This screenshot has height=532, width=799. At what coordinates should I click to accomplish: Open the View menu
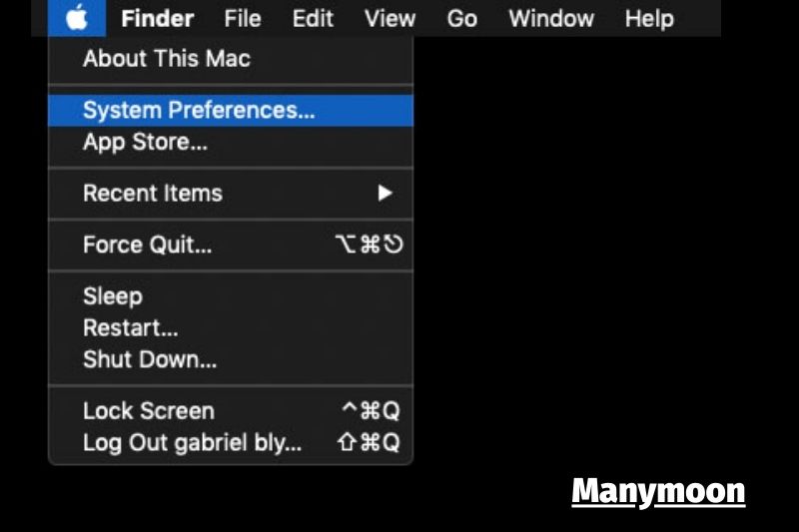point(390,19)
